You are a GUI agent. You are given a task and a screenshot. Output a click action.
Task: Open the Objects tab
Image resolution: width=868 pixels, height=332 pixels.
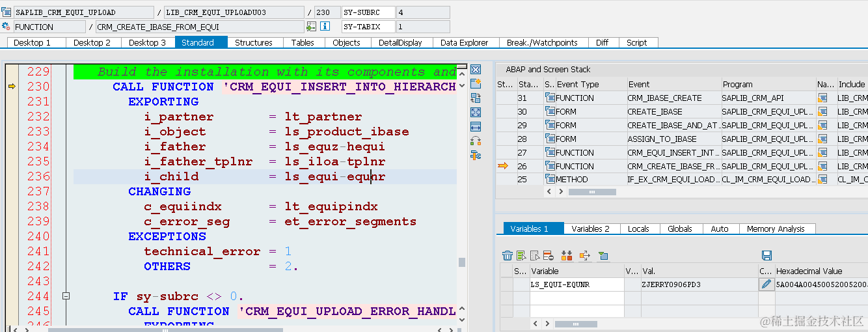(x=346, y=42)
